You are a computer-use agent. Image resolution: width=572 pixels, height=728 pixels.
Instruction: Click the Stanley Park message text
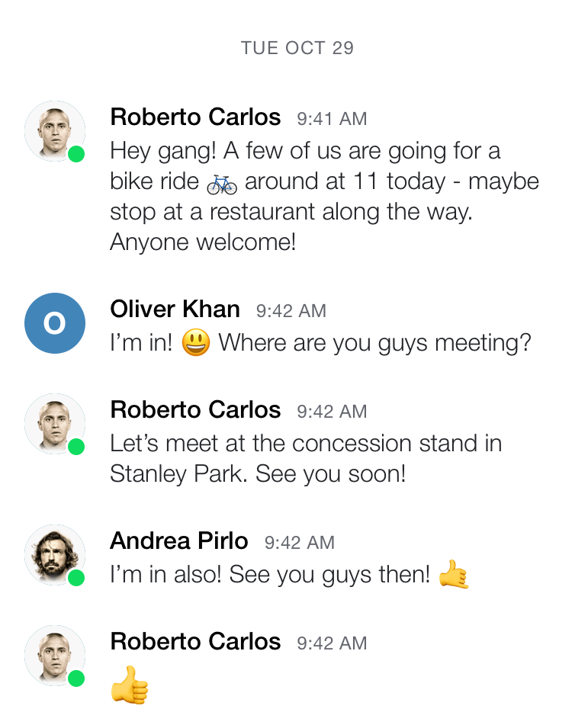[x=305, y=458]
